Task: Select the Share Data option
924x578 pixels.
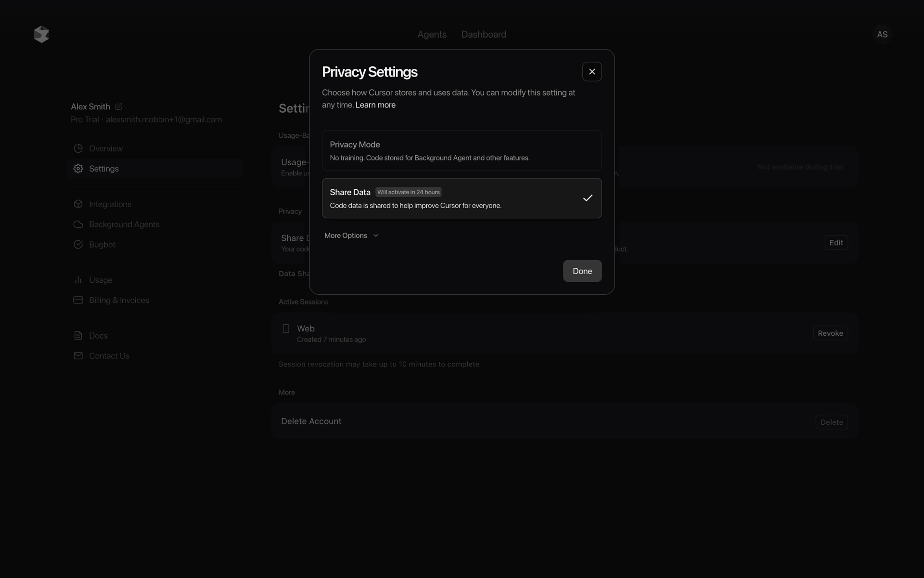Action: [x=462, y=198]
